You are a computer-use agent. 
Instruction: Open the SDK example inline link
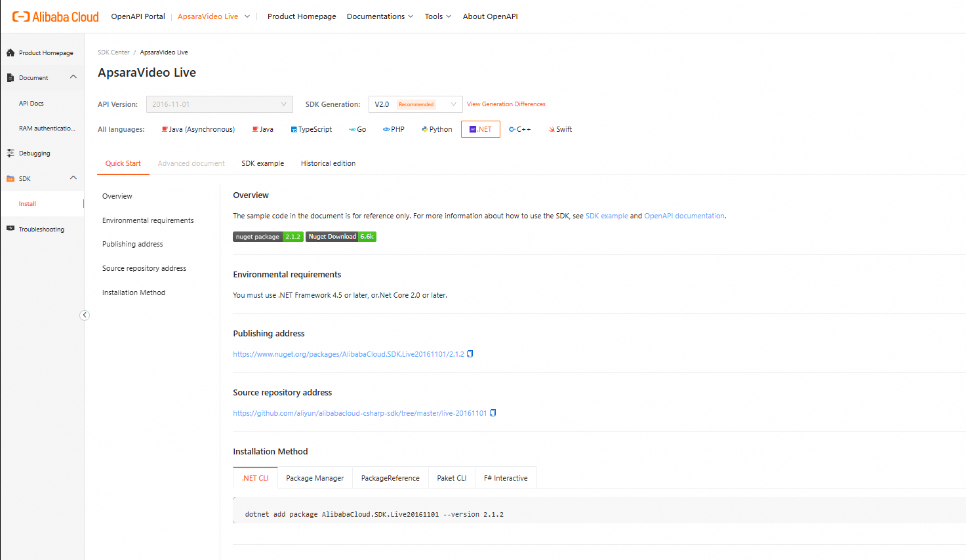(607, 216)
